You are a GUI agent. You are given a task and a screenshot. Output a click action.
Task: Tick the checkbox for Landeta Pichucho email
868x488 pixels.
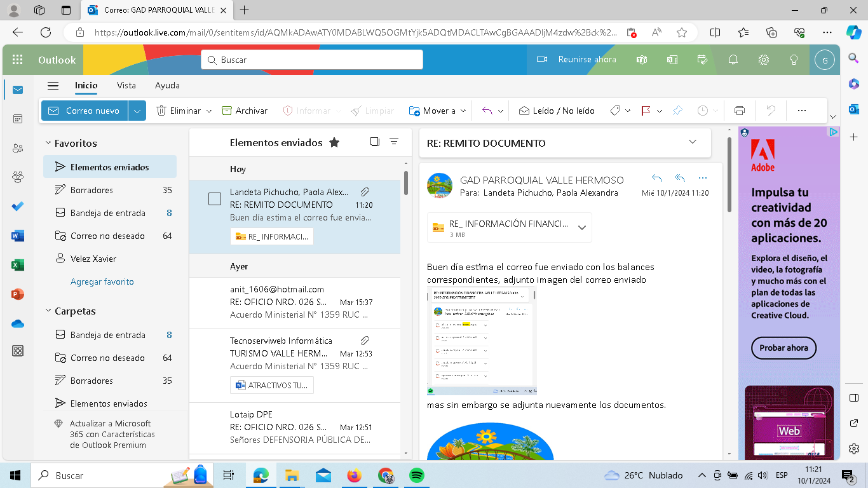coord(215,199)
